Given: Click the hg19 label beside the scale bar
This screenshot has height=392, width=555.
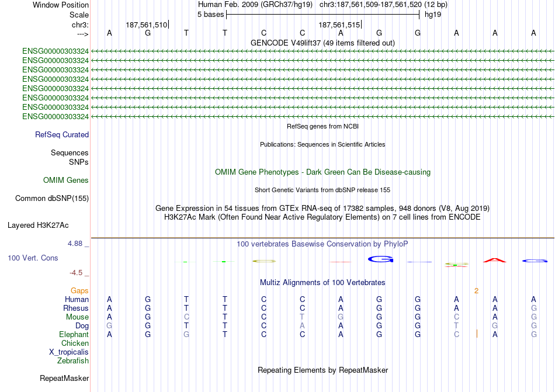Looking at the screenshot, I should (x=433, y=15).
